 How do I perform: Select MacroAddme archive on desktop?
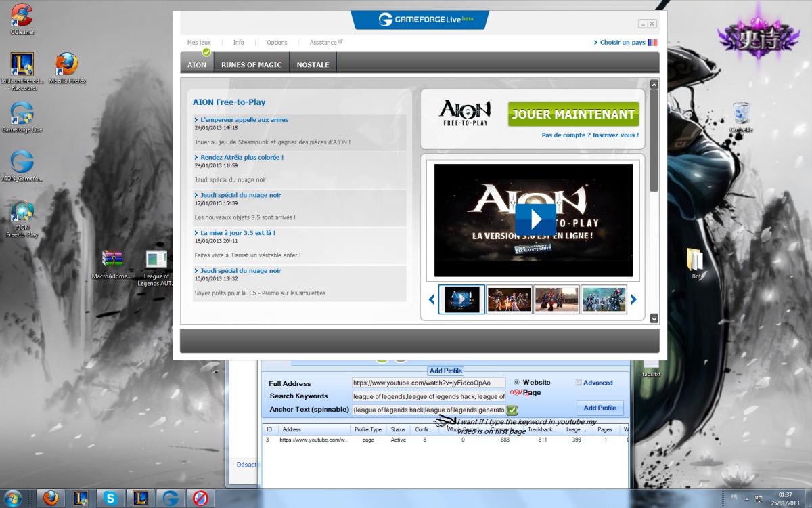(112, 265)
